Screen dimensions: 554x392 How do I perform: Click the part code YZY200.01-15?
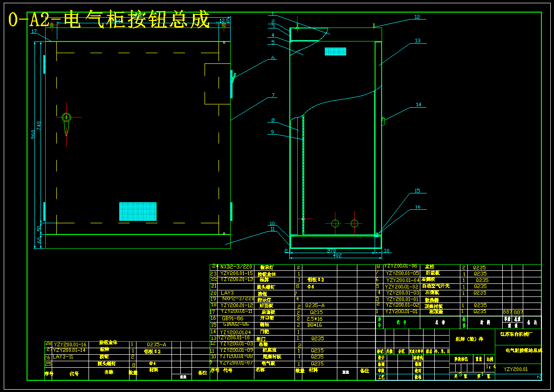tap(236, 273)
